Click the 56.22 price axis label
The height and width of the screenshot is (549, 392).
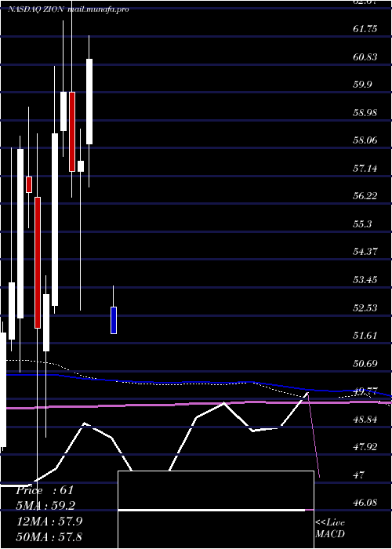click(x=365, y=196)
